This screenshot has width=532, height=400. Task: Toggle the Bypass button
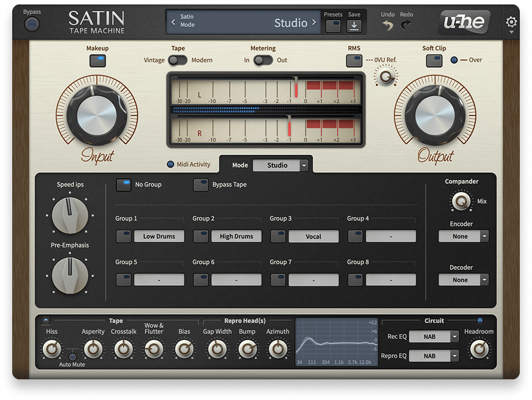coord(32,23)
